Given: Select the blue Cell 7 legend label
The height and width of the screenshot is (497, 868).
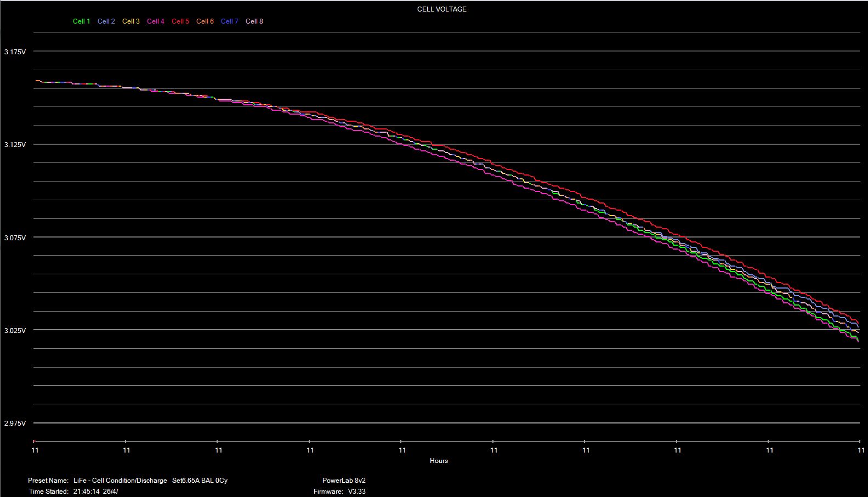Looking at the screenshot, I should 229,21.
